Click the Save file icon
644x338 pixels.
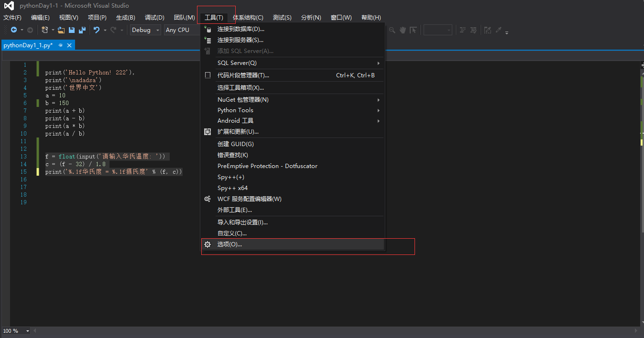(71, 30)
